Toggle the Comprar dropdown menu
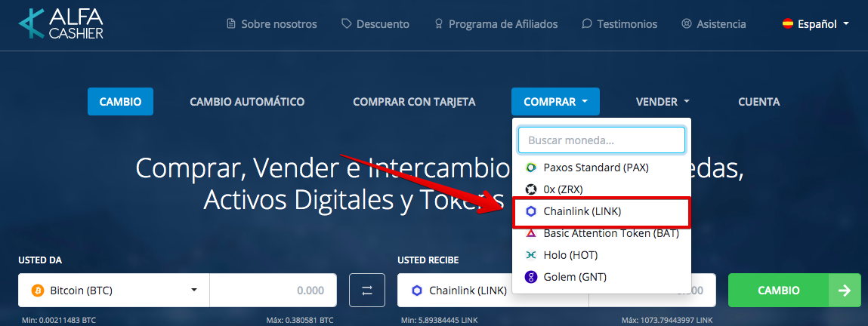Viewport: 868px width, 326px height. pos(555,102)
